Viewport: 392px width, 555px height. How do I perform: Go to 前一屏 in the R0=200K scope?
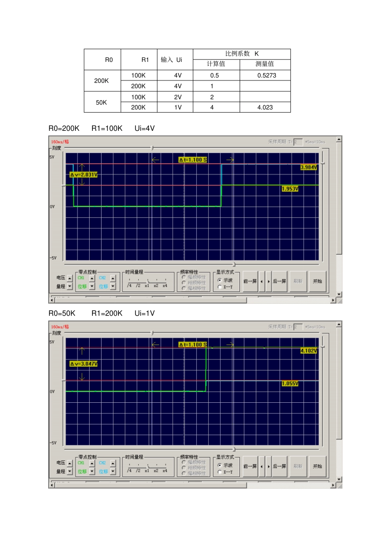pos(250,281)
